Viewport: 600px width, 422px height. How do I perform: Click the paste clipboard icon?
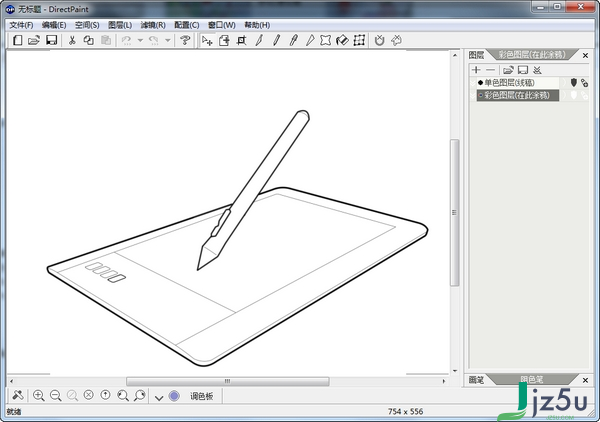106,40
